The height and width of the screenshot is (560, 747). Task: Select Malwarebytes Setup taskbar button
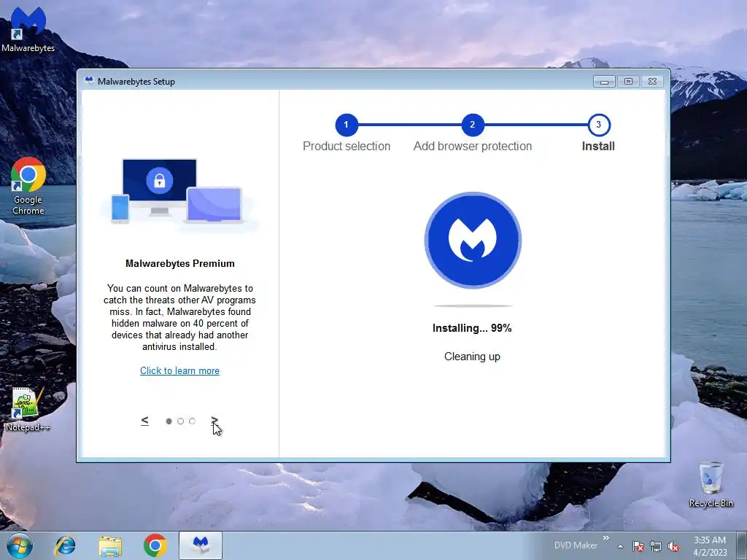201,545
